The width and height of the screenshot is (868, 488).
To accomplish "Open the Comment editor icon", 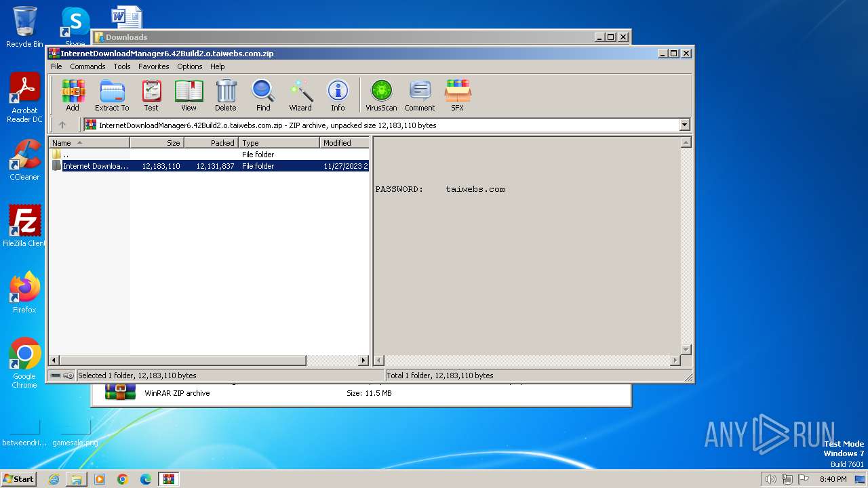I will [x=420, y=95].
